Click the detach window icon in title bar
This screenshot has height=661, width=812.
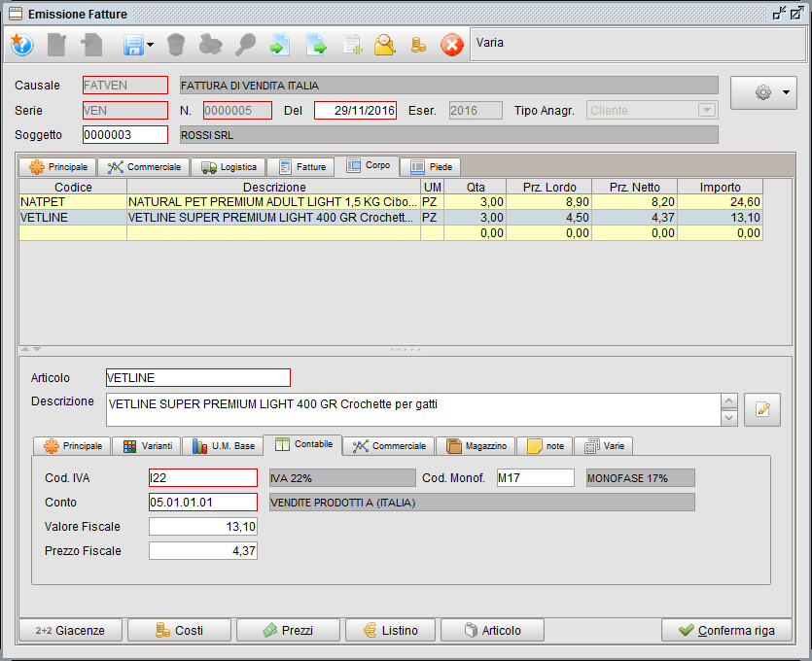click(x=779, y=14)
